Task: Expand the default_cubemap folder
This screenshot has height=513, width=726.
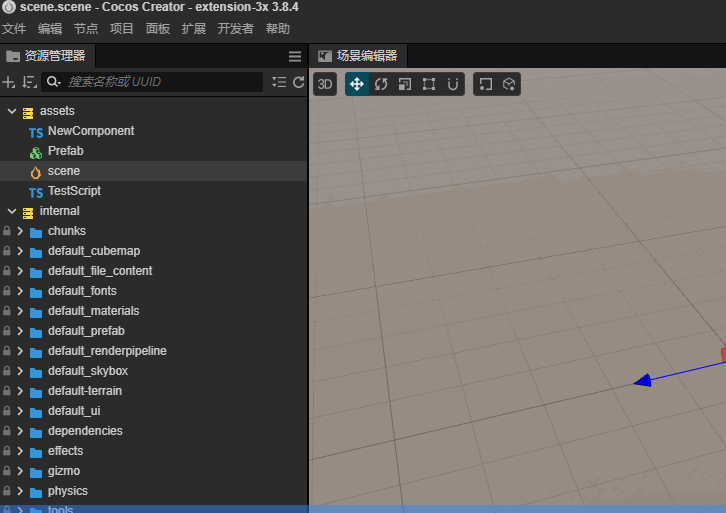Action: click(20, 250)
